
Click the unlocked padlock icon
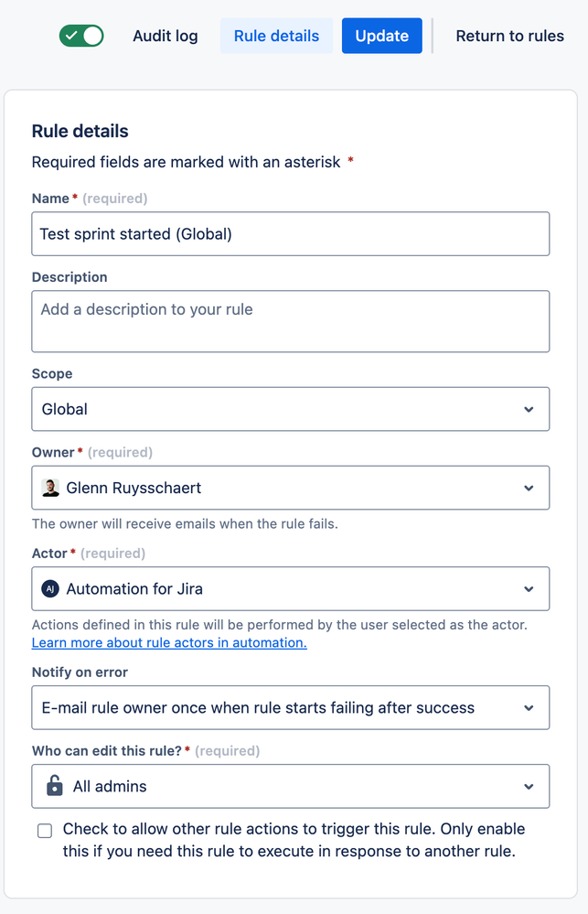coord(55,786)
